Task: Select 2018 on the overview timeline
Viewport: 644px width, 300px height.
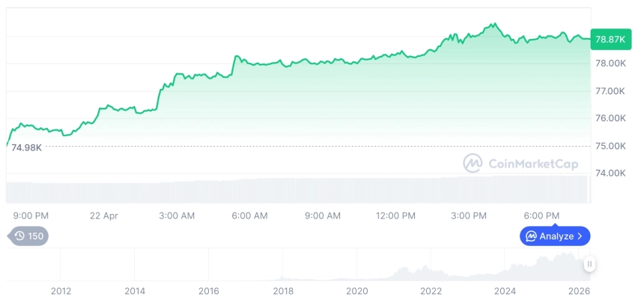Action: pos(283,290)
